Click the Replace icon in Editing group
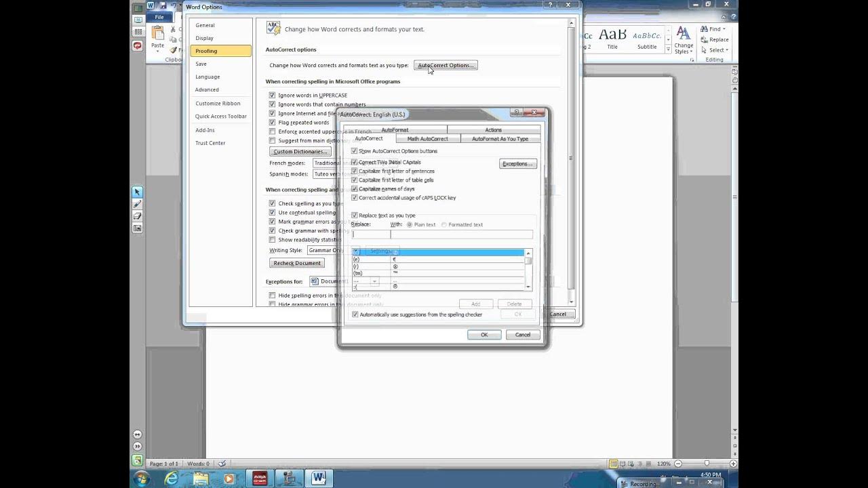The image size is (868, 488). [704, 39]
